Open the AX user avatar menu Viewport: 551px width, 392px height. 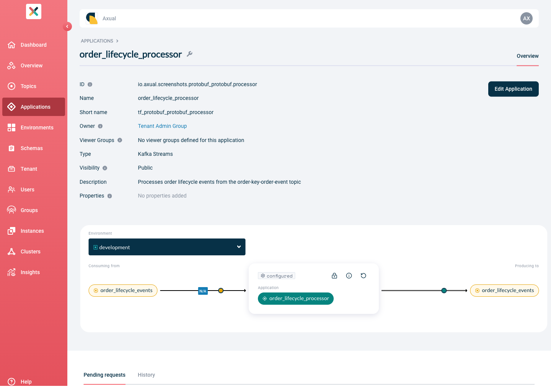pyautogui.click(x=527, y=18)
